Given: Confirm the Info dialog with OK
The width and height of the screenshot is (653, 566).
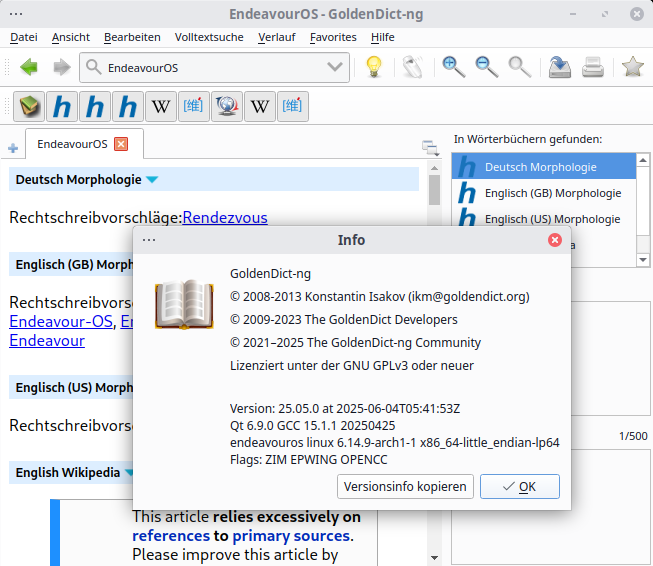Looking at the screenshot, I should (x=520, y=486).
